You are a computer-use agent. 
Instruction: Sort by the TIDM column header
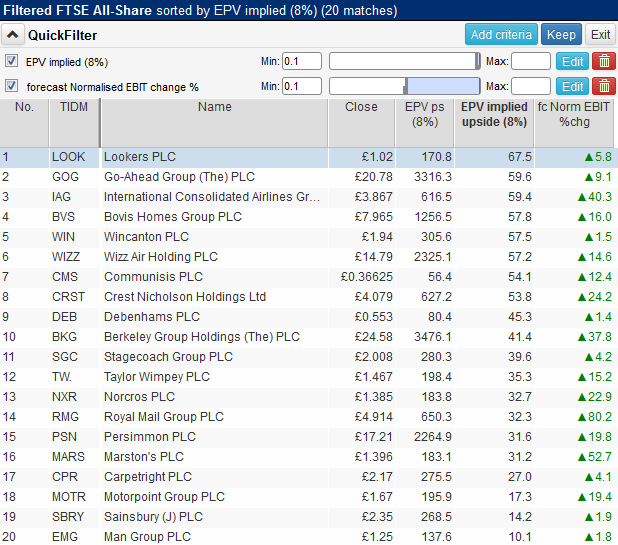74,123
